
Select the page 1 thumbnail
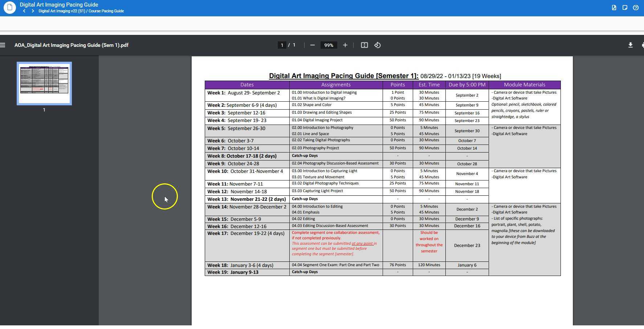44,84
